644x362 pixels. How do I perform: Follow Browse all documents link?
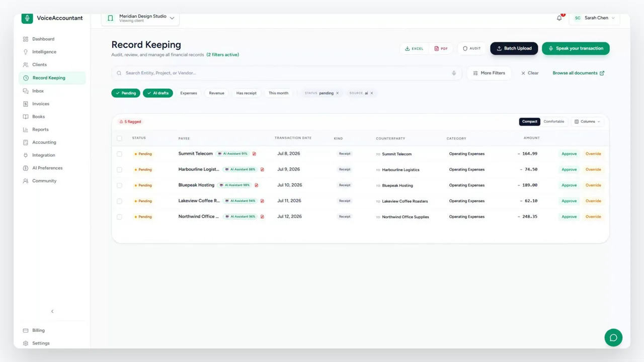point(579,73)
